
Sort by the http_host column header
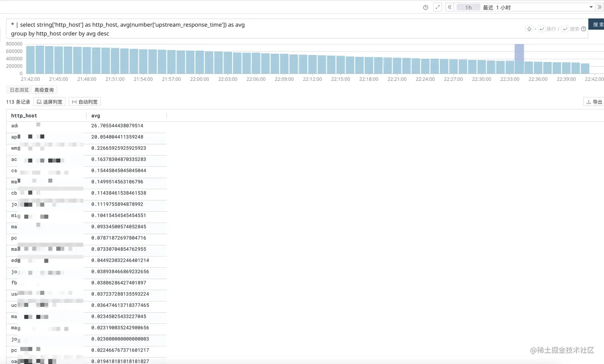24,115
